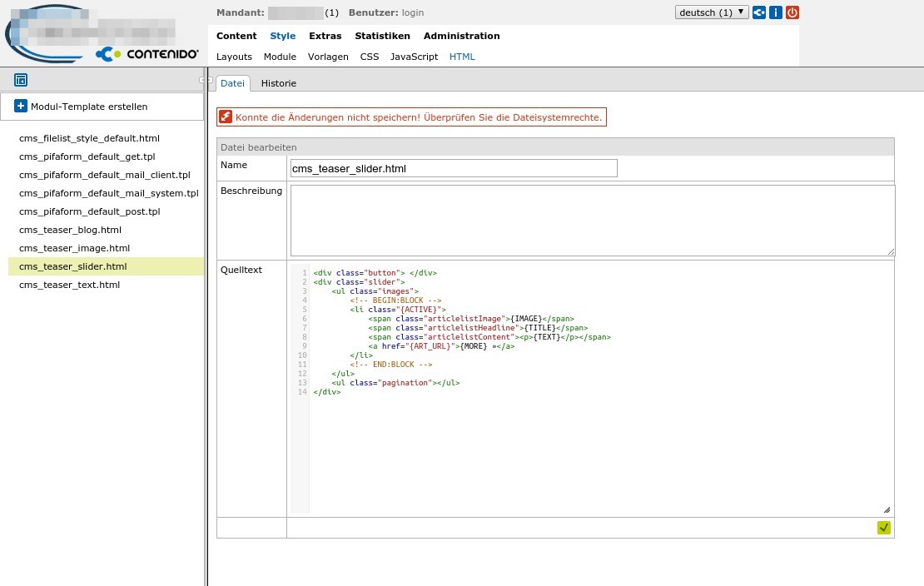Click the plus icon for Modul-Template erstellen

[x=21, y=107]
